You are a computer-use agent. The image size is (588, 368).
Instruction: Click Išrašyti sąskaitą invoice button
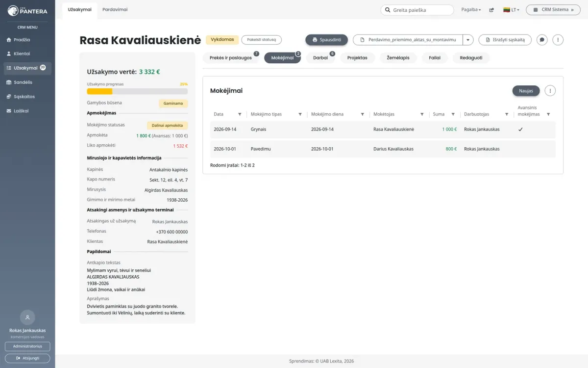point(505,40)
